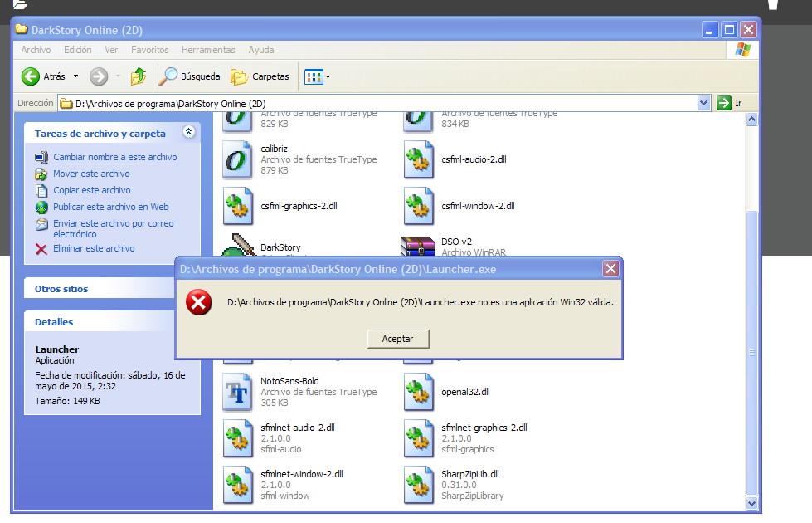The image size is (812, 523).
Task: Maximize the DarkStory Online (2D) window
Action: pos(729,30)
